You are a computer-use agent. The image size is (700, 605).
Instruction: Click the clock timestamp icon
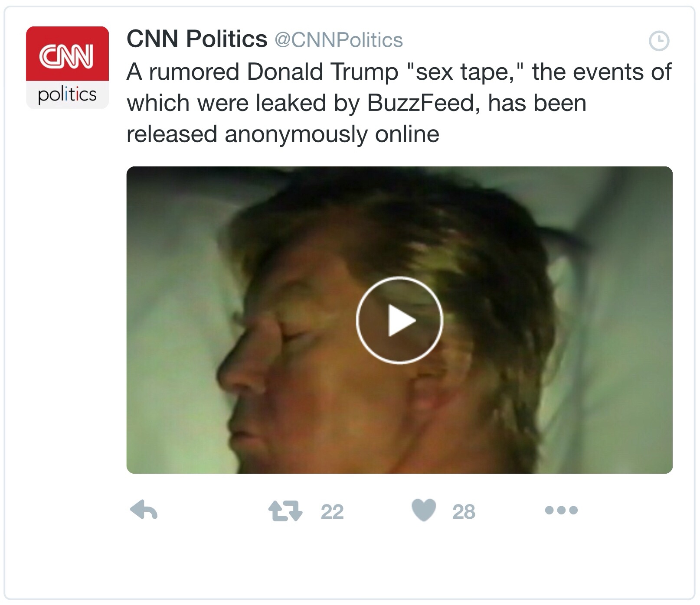659,41
